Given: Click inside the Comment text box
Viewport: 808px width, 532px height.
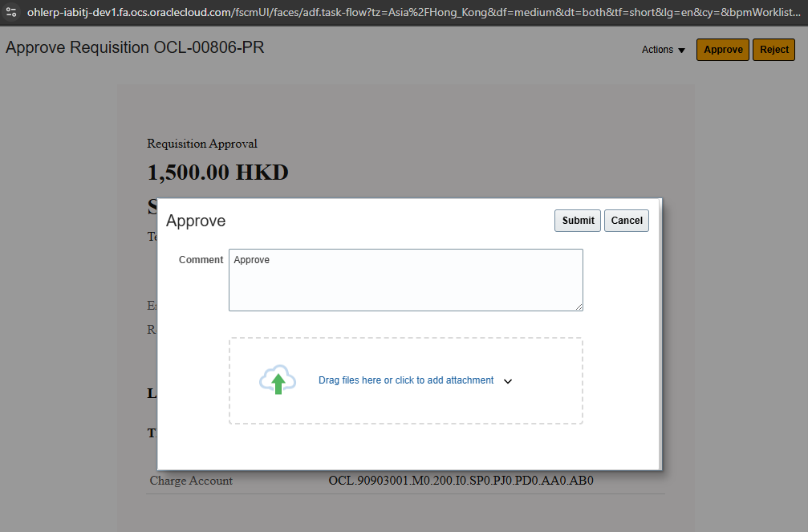Looking at the screenshot, I should pos(405,279).
